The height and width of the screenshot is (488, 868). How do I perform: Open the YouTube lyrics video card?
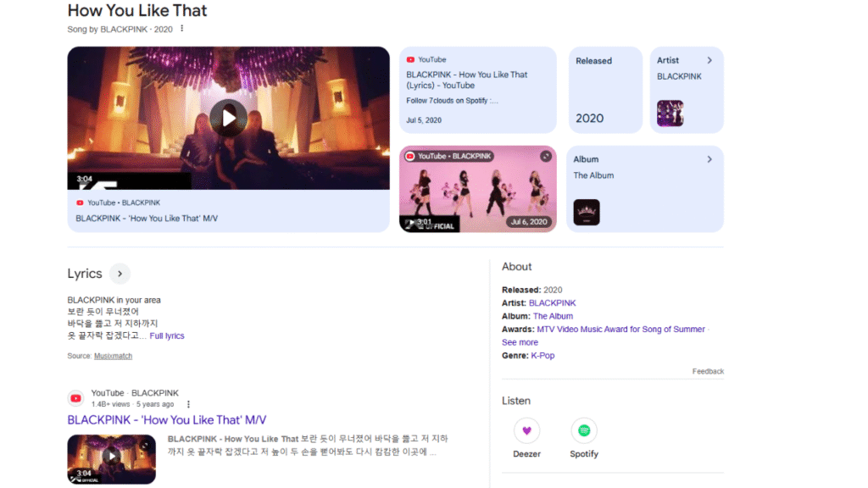pos(478,90)
